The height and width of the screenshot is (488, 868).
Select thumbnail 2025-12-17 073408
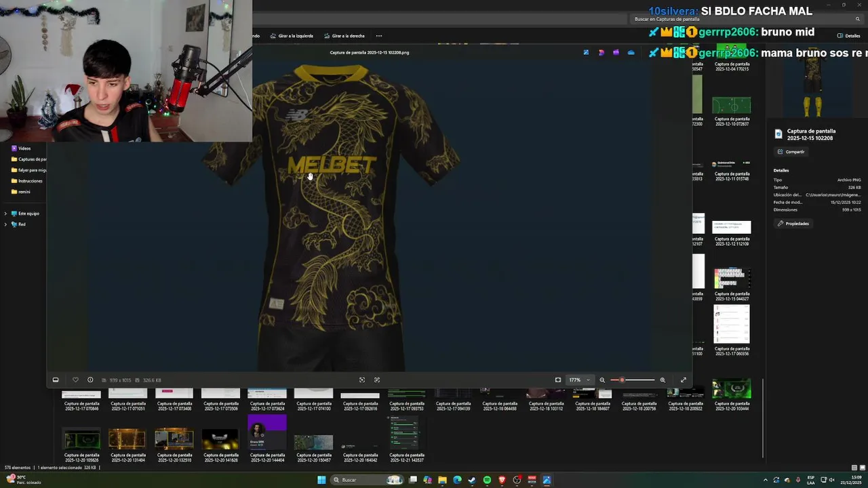(174, 400)
